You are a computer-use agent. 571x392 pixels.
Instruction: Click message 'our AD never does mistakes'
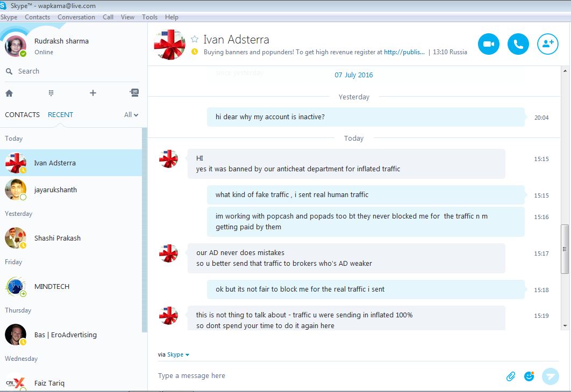(x=346, y=258)
